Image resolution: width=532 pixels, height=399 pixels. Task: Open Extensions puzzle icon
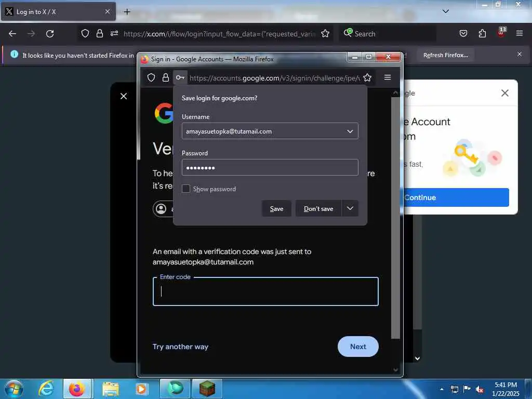click(x=482, y=33)
